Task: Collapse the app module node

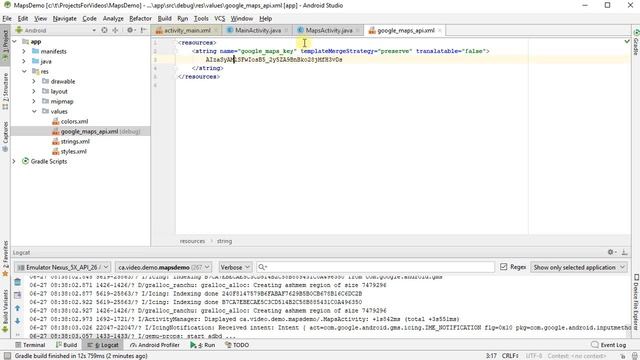Action: [x=15, y=42]
